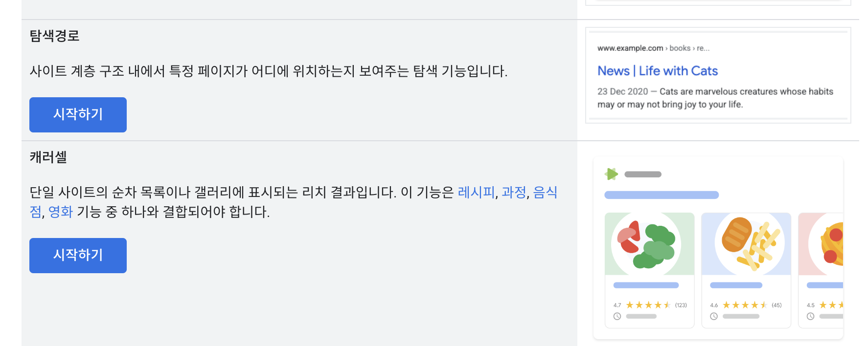Follow the 음식점 link
Screen dimensions: 868x346
point(545,192)
